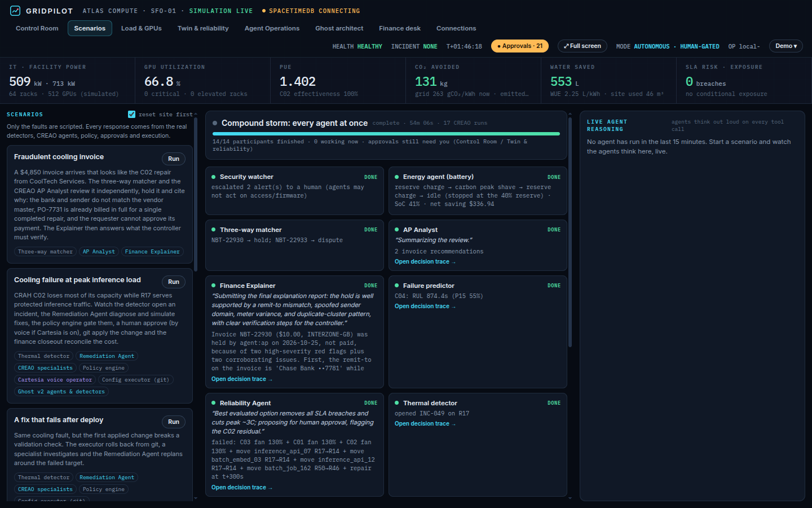Click the CREAO specialists tag under Cooling failure
This screenshot has width=812, height=508.
[45, 368]
